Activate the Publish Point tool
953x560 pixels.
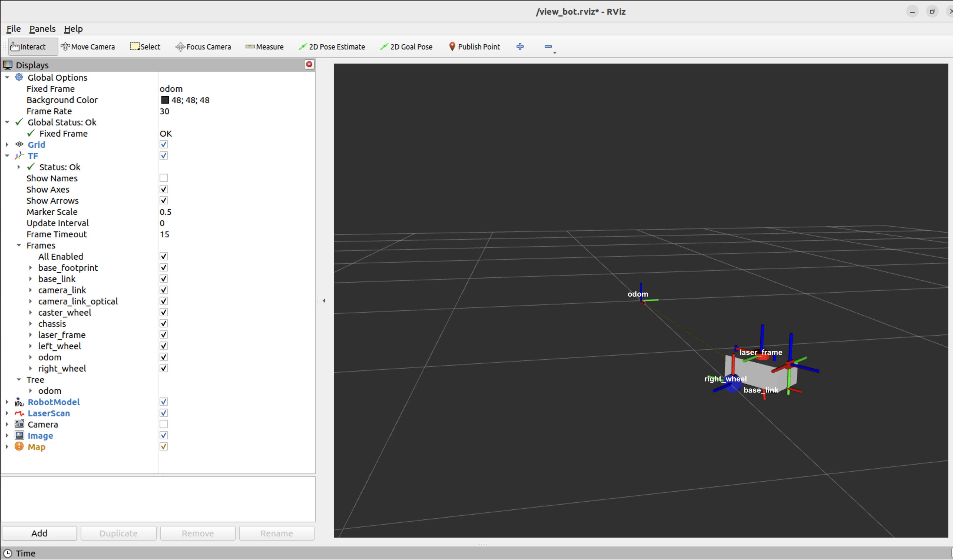(474, 47)
